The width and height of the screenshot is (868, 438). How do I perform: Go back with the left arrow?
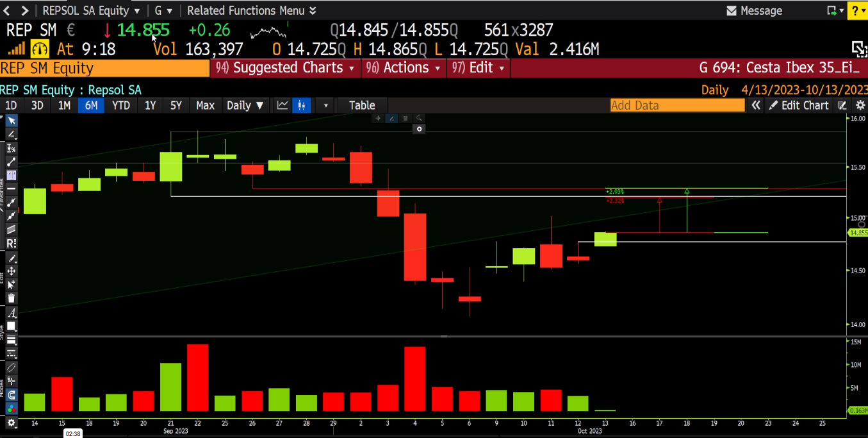tap(8, 10)
